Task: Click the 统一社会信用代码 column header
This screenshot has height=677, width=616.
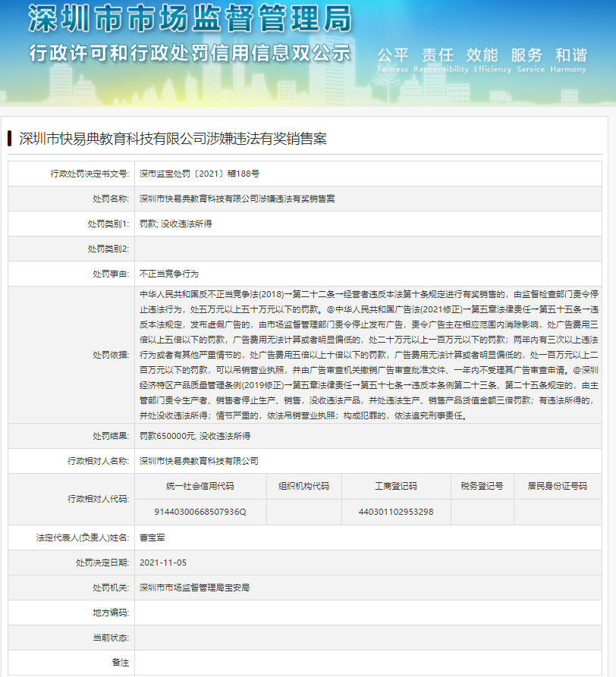Action: pyautogui.click(x=200, y=486)
